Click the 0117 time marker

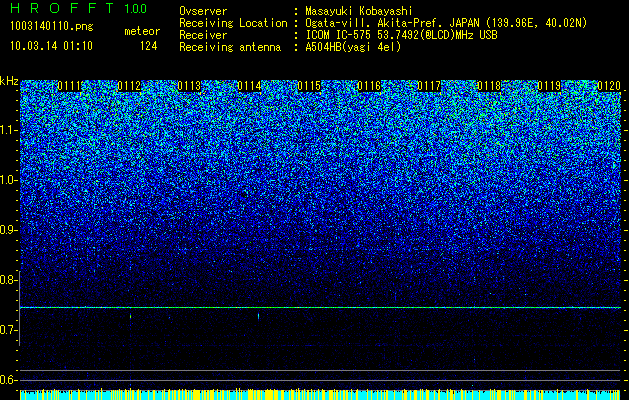(x=429, y=86)
